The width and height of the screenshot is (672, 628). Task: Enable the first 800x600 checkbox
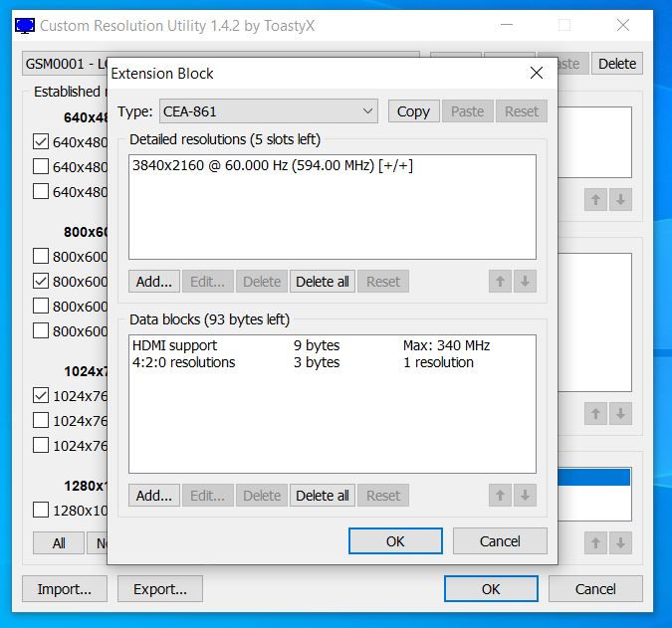41,256
